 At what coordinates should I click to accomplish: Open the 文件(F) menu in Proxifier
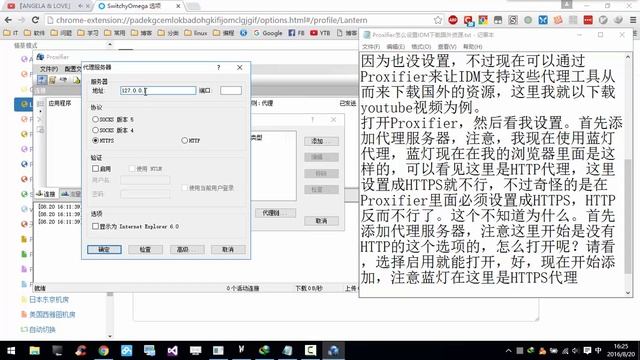49,69
